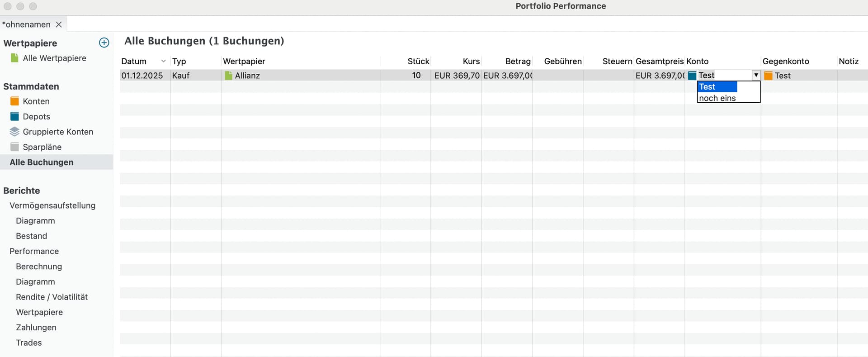
Task: Open Vermögensaufstellung report
Action: (52, 205)
